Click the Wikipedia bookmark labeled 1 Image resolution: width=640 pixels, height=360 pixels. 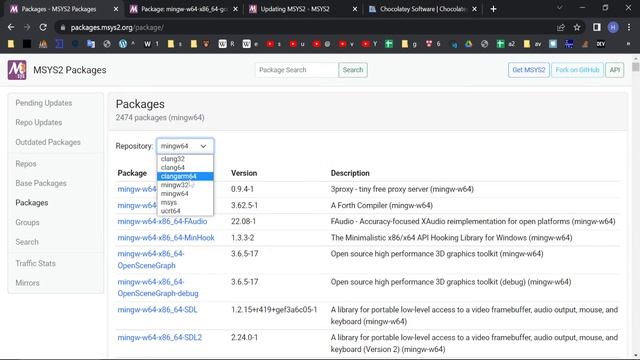coord(151,44)
